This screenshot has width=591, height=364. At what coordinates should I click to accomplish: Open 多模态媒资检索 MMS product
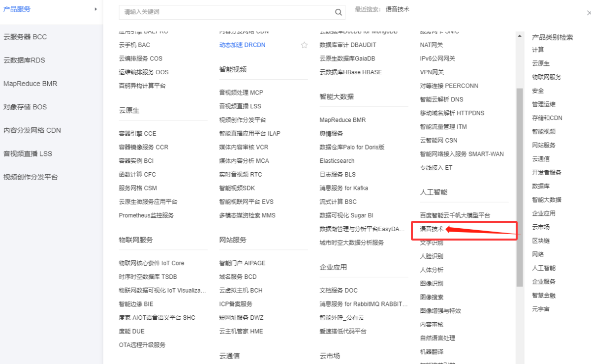[248, 215]
